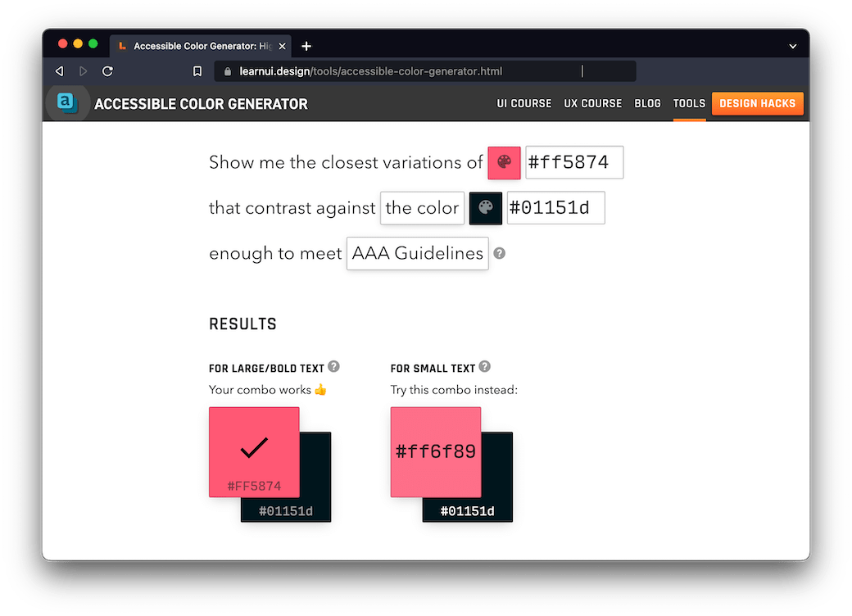Click help icon for Large/Bold Text
The width and height of the screenshot is (852, 616).
334,367
